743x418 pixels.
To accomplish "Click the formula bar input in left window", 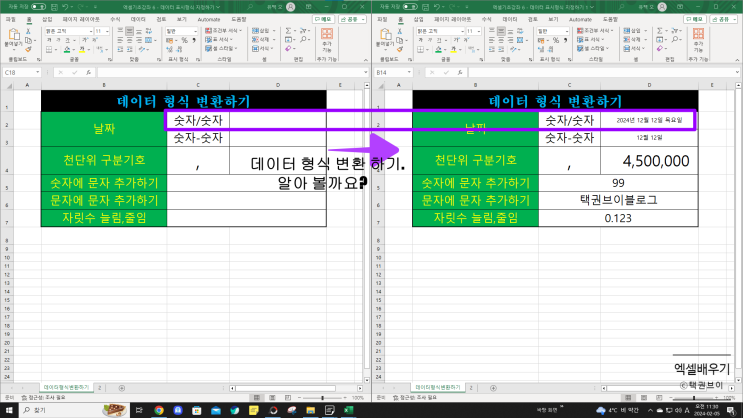I will [x=231, y=73].
